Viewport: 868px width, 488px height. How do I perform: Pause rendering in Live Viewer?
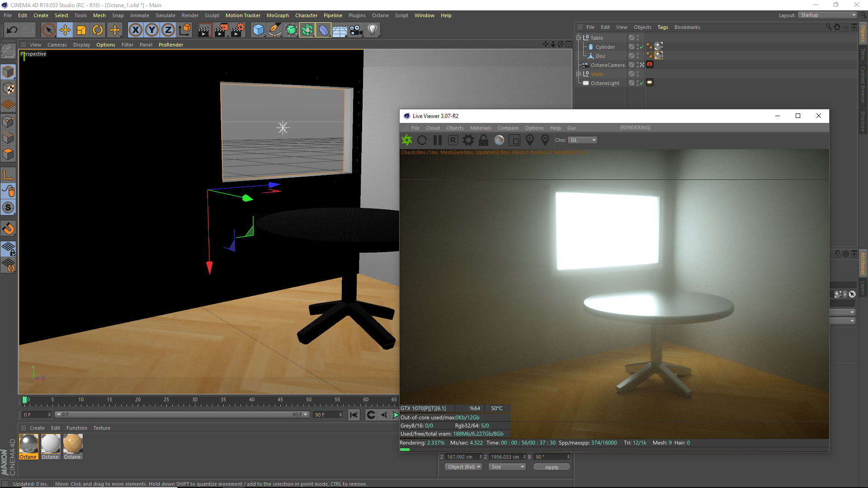(x=437, y=141)
